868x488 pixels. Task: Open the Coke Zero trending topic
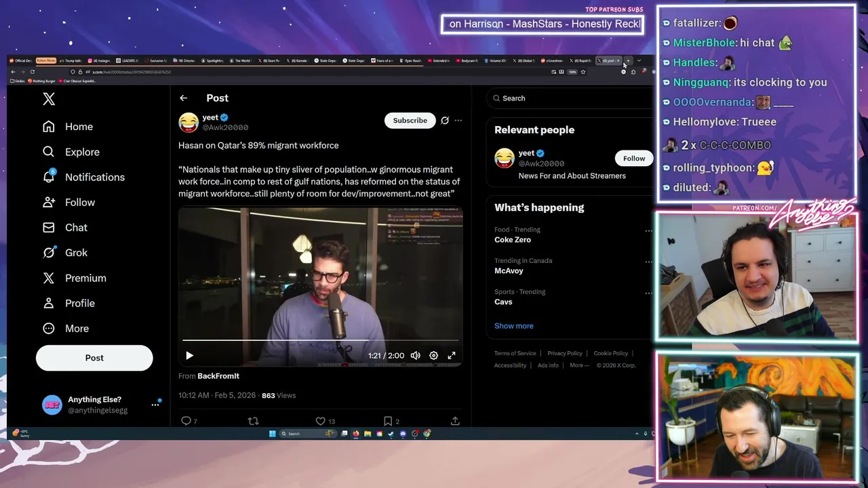click(513, 240)
